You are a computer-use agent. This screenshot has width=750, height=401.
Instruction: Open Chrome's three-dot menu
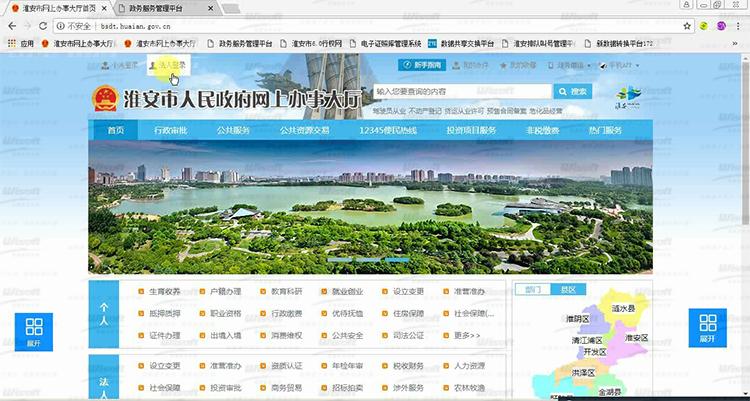(x=738, y=26)
